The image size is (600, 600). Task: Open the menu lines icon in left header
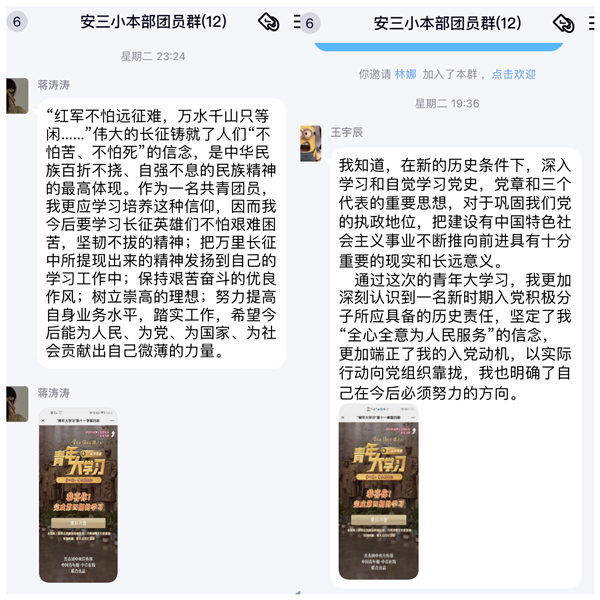[297, 22]
